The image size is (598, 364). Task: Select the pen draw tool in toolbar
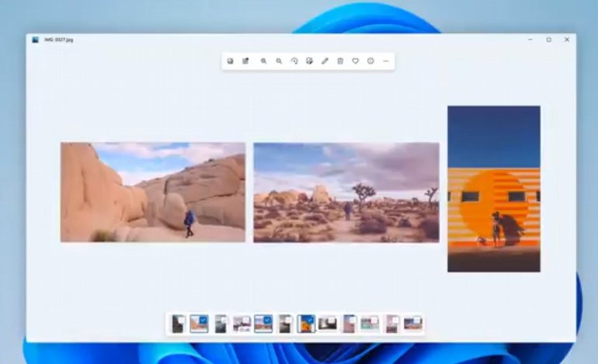pyautogui.click(x=325, y=61)
